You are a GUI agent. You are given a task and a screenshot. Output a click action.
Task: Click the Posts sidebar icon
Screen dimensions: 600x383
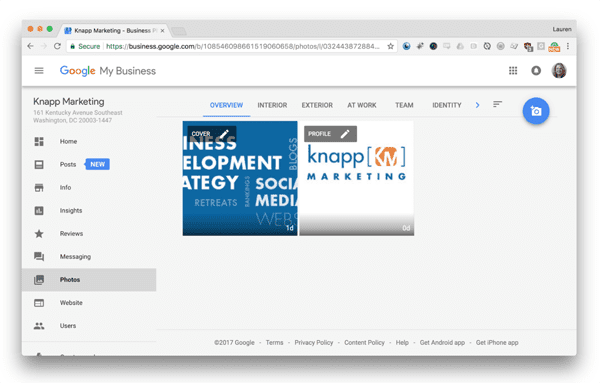click(x=39, y=165)
